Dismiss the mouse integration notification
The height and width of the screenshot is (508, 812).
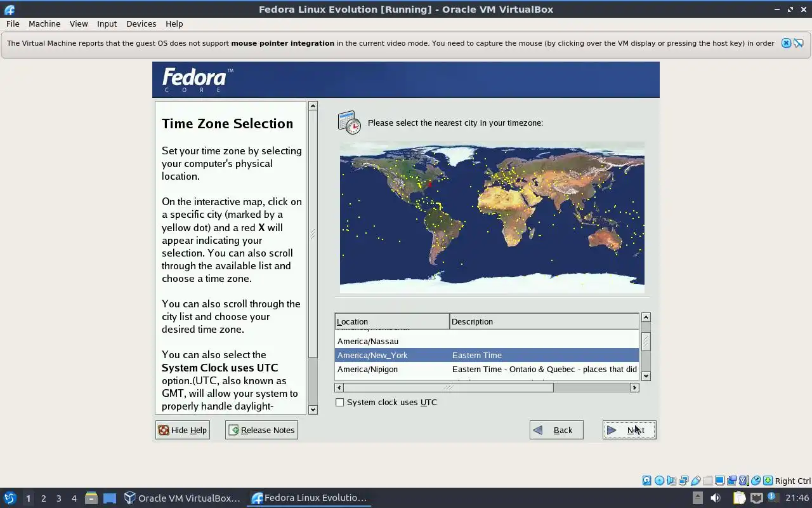786,43
